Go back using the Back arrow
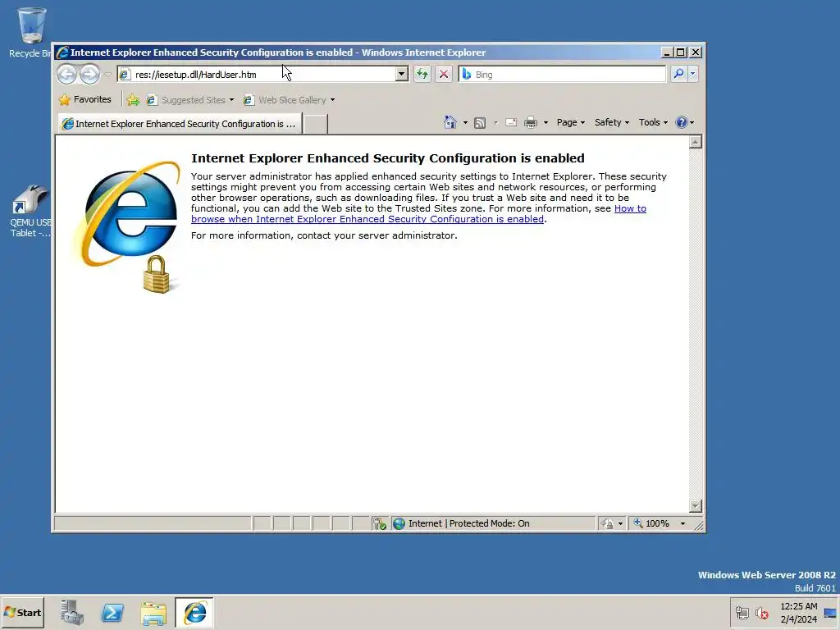Image resolution: width=840 pixels, height=630 pixels. tap(67, 74)
